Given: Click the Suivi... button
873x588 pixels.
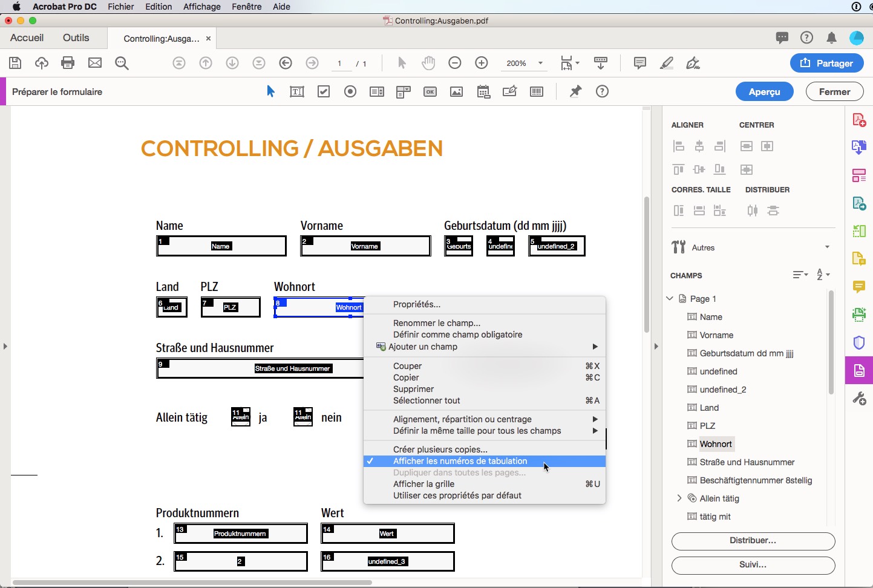Looking at the screenshot, I should coord(753,565).
